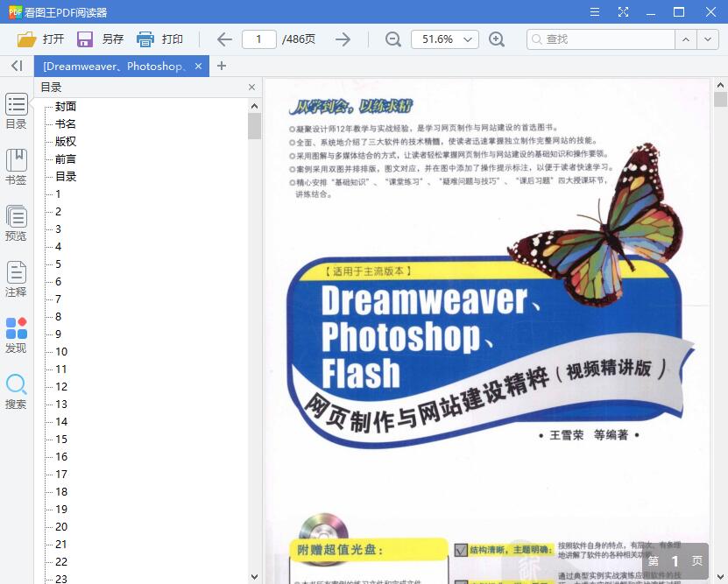
Task: Click the document view scrollbar down arrow
Action: 720,577
